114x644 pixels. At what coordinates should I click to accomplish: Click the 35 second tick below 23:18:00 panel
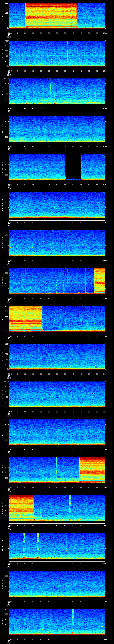coord(65,184)
